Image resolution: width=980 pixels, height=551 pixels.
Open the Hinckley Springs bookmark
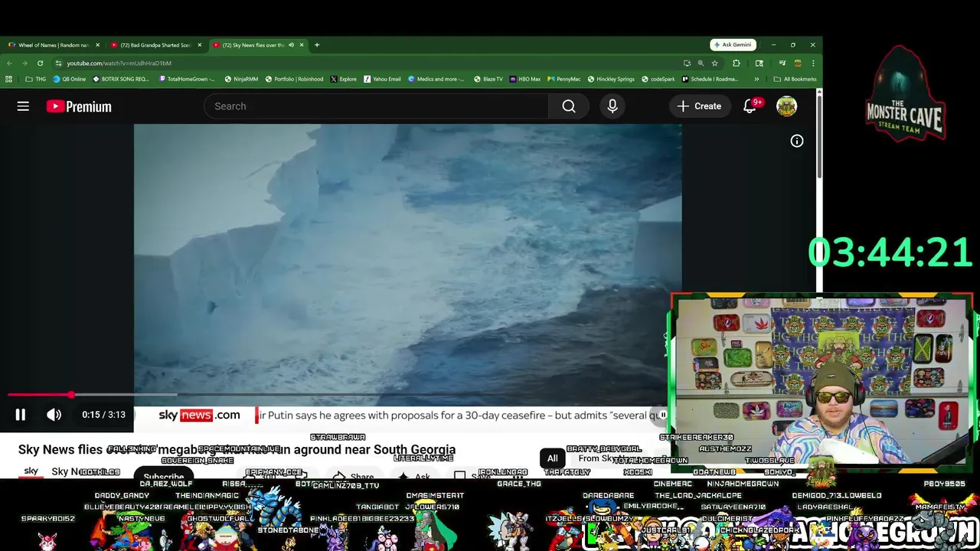611,79
